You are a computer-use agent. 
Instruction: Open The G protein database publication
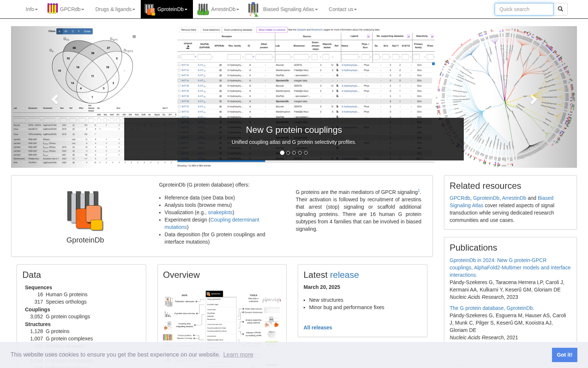click(x=492, y=308)
